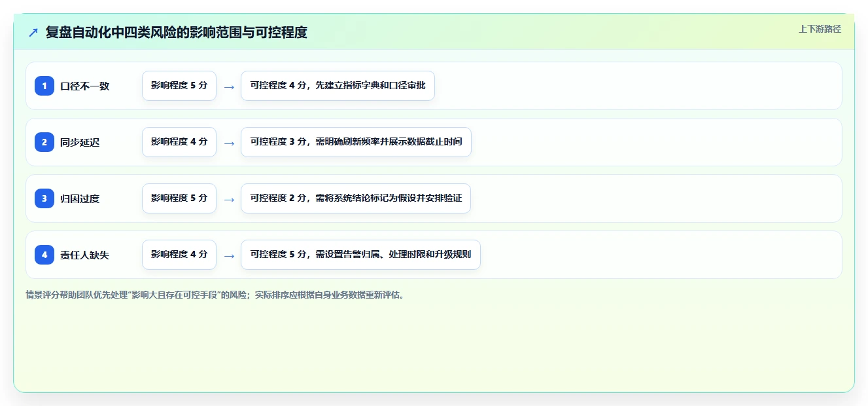The height and width of the screenshot is (406, 868).
Task: Click the 同步延迟 risk label
Action: click(80, 142)
